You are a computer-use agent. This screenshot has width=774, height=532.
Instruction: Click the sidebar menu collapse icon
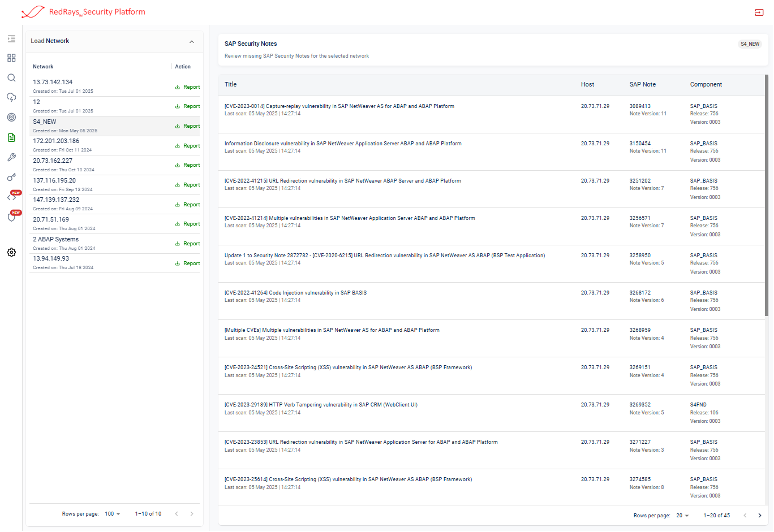(x=11, y=39)
